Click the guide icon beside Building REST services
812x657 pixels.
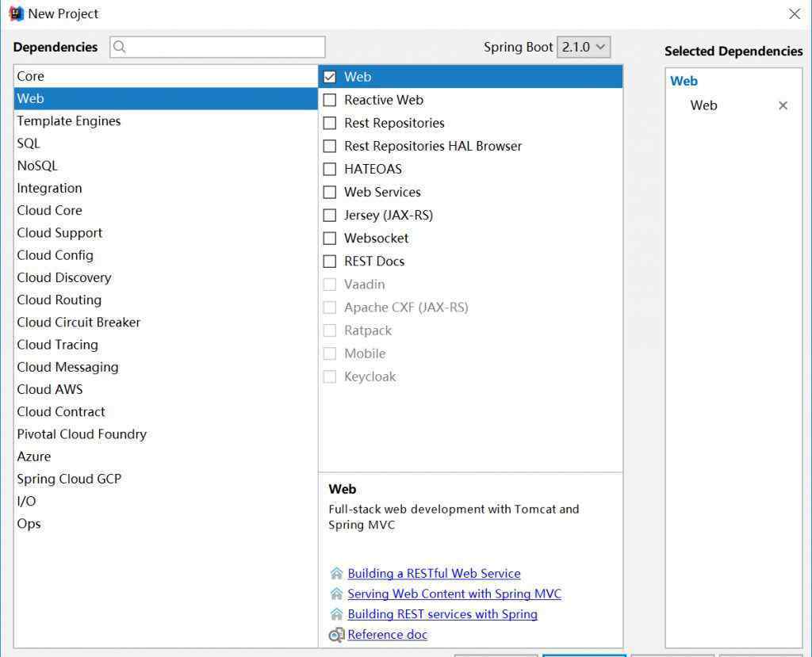tap(336, 614)
